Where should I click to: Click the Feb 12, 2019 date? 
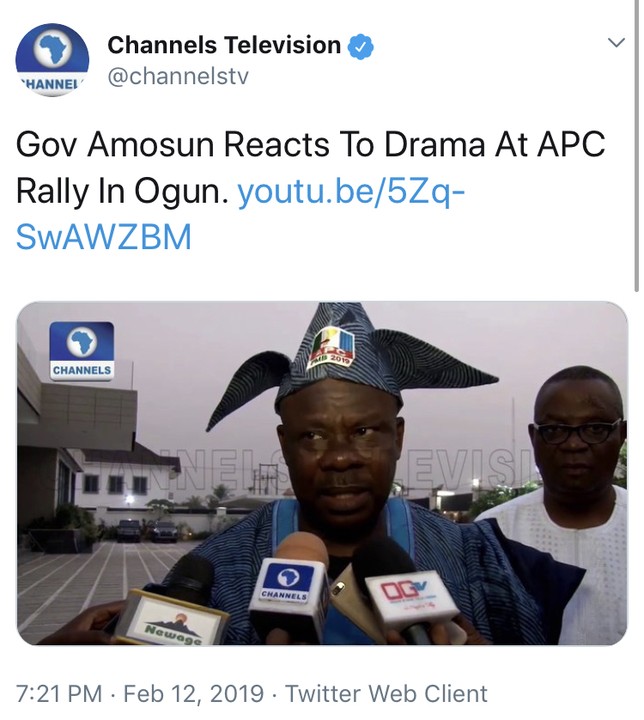(193, 693)
